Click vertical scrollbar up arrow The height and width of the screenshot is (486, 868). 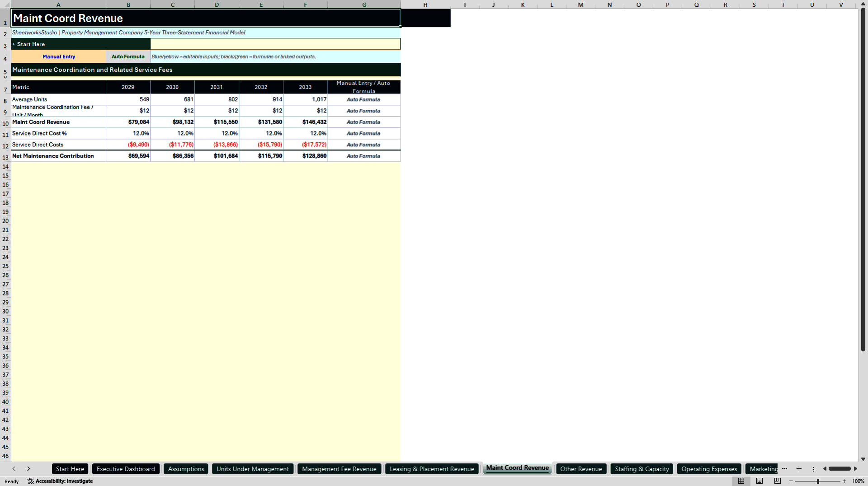coord(863,4)
